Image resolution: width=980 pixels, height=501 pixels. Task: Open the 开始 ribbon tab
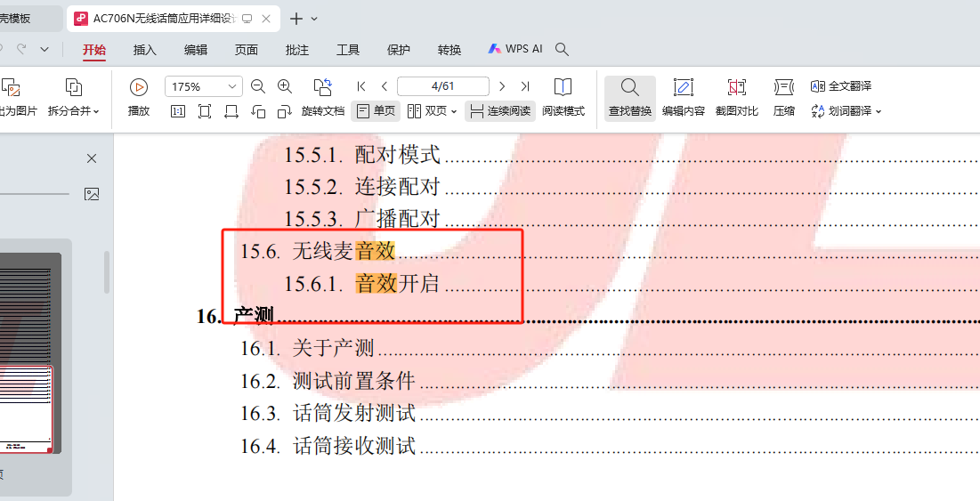(94, 50)
